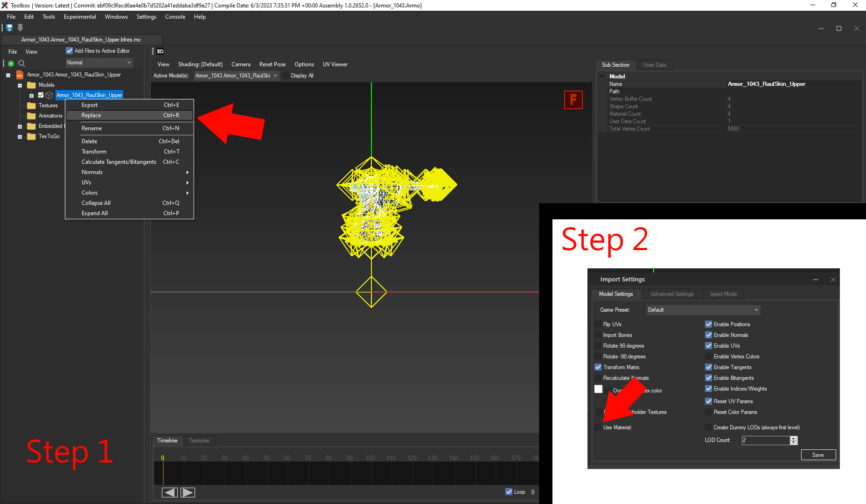Click the UV Viewer button
866x504 pixels.
335,64
